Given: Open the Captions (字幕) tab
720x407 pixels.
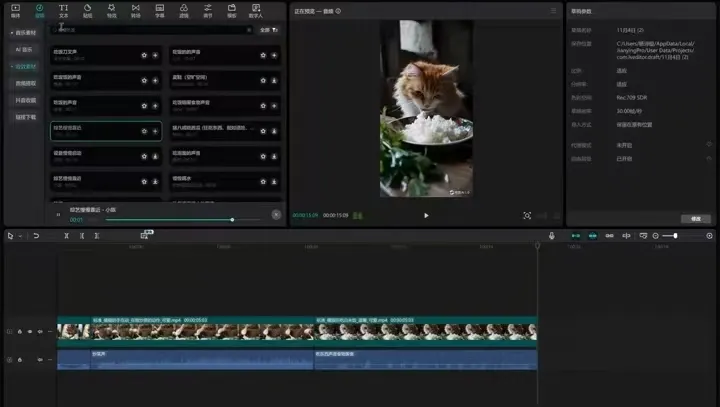Looking at the screenshot, I should click(159, 11).
